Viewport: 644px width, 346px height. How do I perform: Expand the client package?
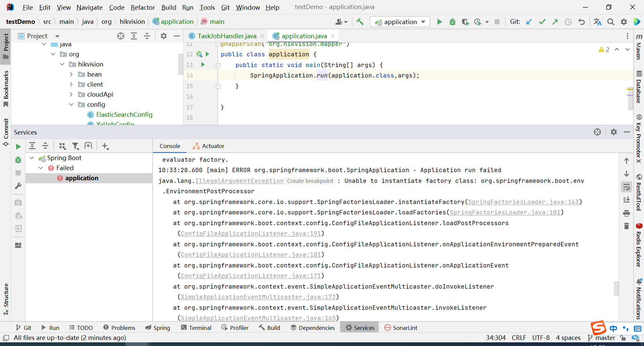(71, 84)
